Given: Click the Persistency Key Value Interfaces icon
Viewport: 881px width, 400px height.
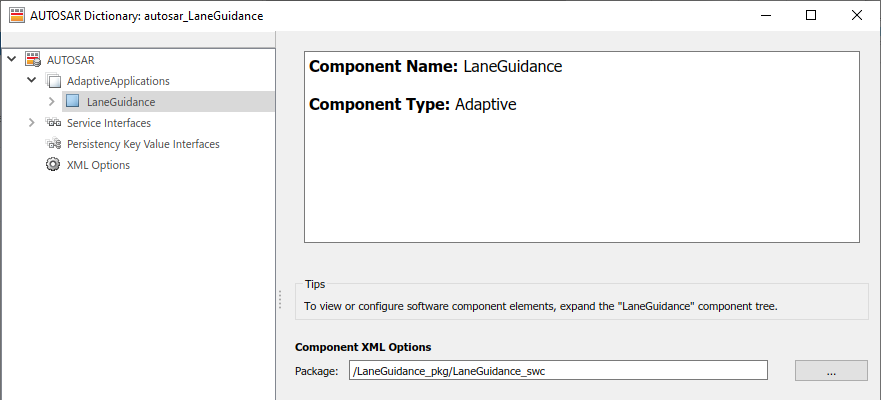Looking at the screenshot, I should point(53,144).
